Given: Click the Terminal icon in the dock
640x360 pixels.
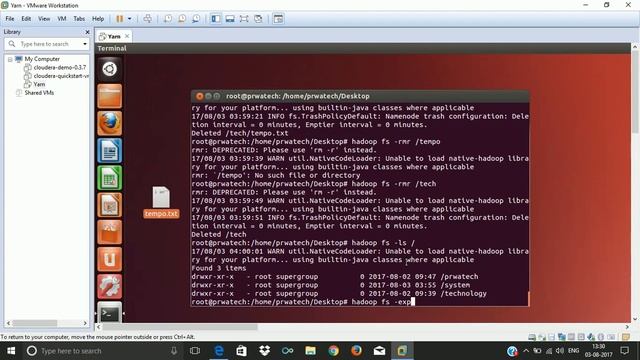Looking at the screenshot, I should point(109,312).
